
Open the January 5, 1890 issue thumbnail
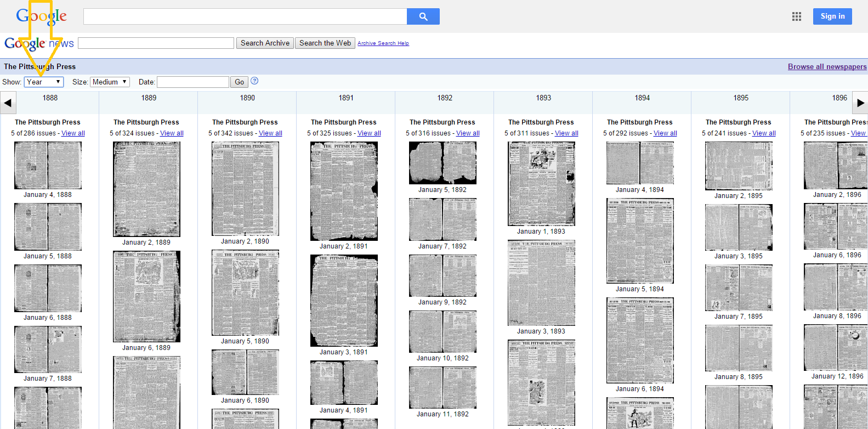pos(245,292)
